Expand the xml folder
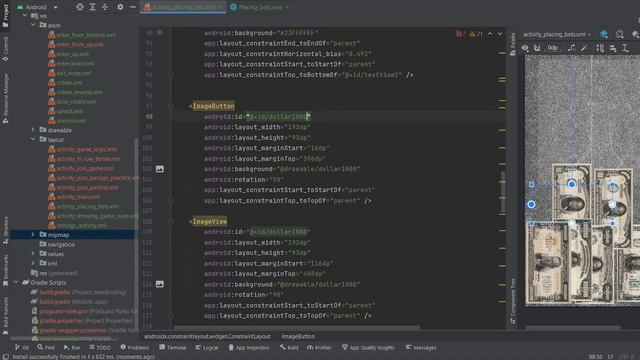The height and width of the screenshot is (360, 640). tap(33, 263)
